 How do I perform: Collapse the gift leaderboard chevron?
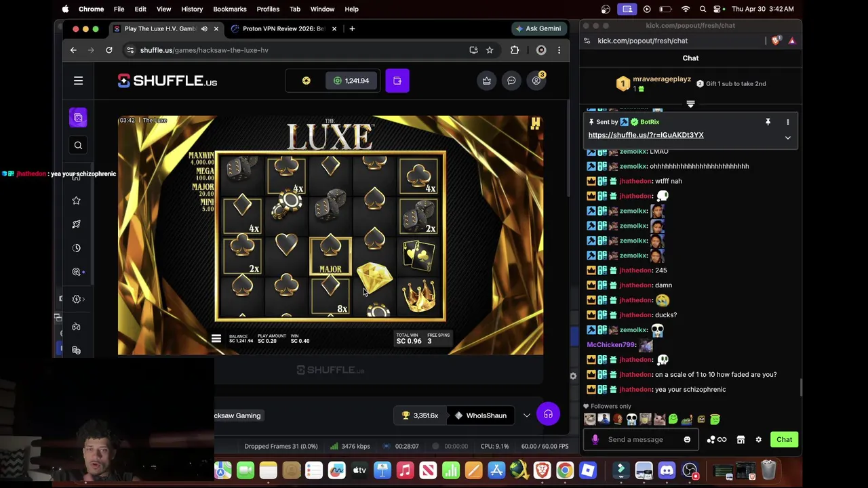[x=690, y=104]
